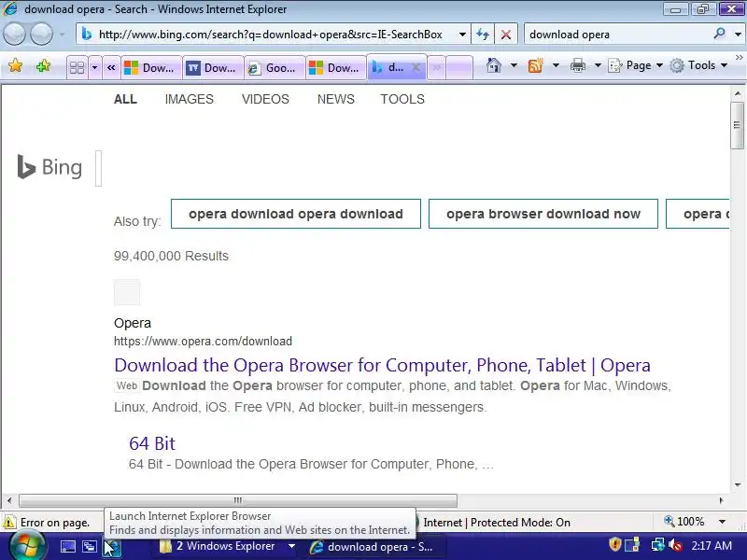Open the TOOLS search filter
The height and width of the screenshot is (560, 747).
[402, 99]
